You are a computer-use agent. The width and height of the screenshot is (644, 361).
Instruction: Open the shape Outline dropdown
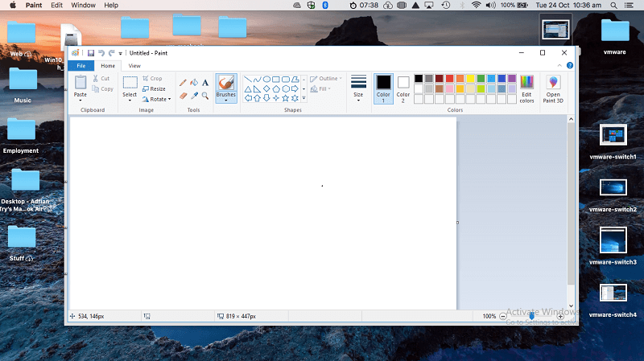click(326, 78)
